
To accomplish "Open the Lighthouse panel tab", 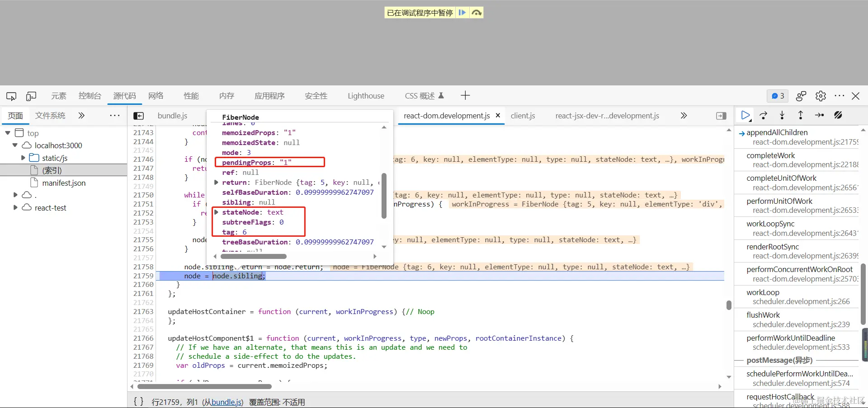I will tap(366, 96).
